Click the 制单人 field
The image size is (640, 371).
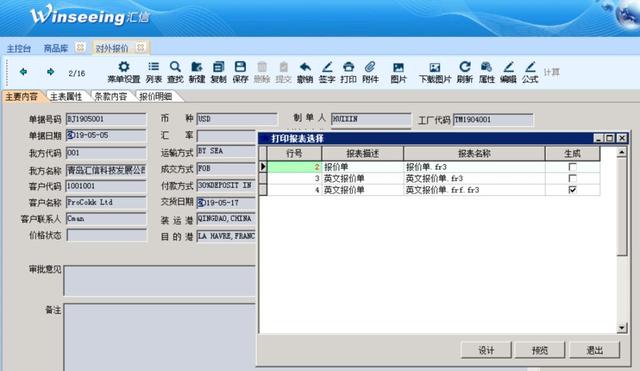tap(371, 119)
